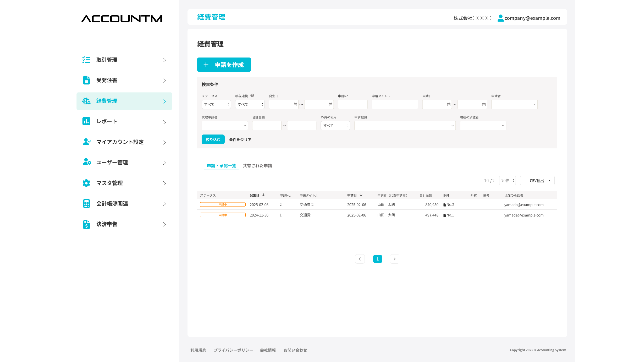The image size is (644, 362).
Task: Click the 取引管理 checklist icon
Action: pyautogui.click(x=86, y=60)
